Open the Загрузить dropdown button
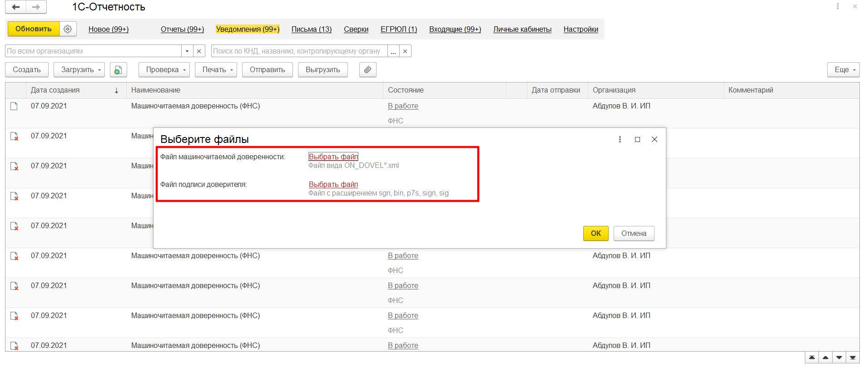The height and width of the screenshot is (367, 868). [79, 70]
